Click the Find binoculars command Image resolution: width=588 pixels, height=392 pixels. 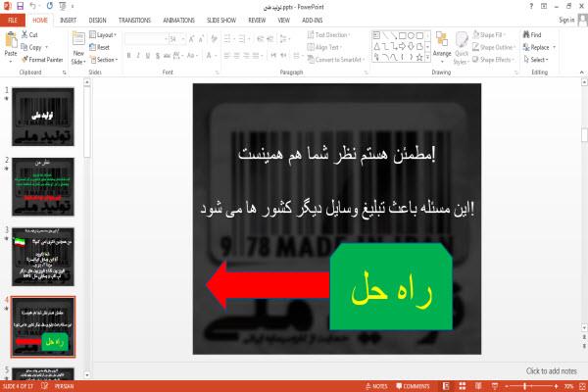pos(532,35)
